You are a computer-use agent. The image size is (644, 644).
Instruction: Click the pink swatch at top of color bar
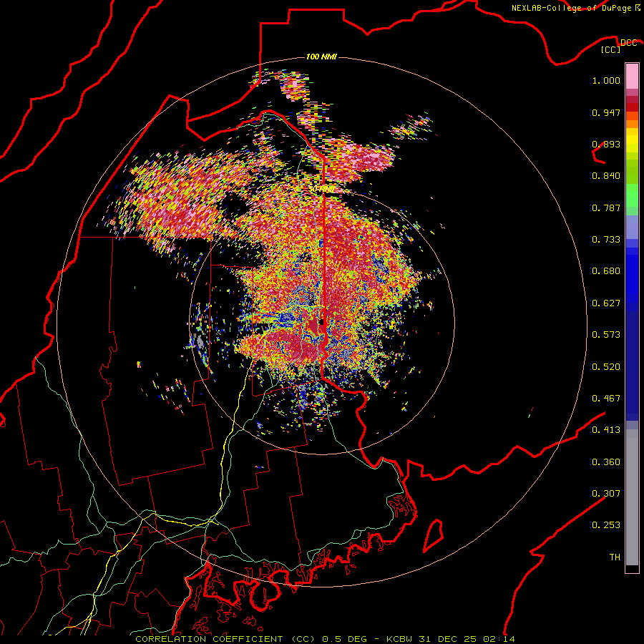coord(632,76)
